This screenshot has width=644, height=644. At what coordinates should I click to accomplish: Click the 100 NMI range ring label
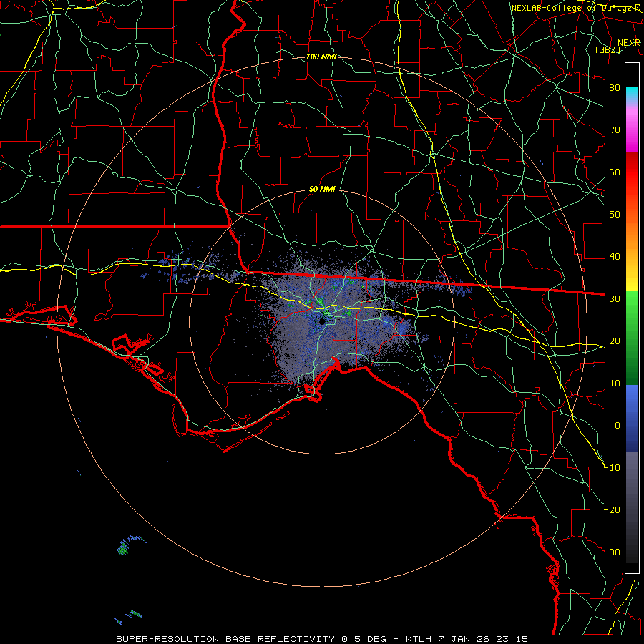[321, 57]
